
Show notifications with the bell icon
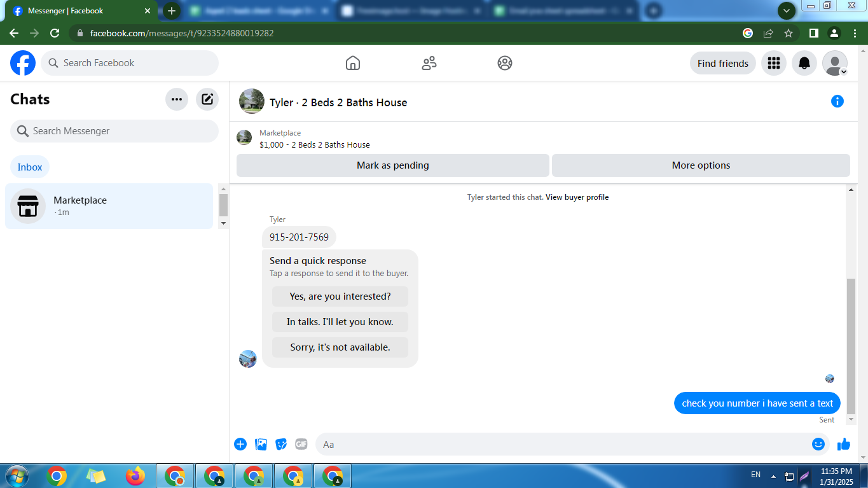click(804, 63)
